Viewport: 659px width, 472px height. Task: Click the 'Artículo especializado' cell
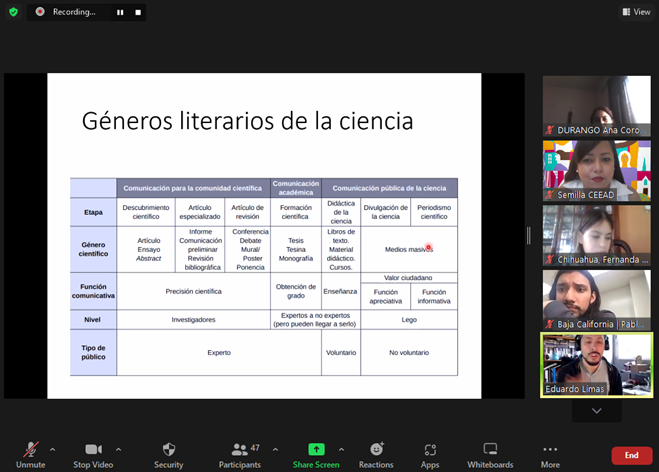coord(200,212)
